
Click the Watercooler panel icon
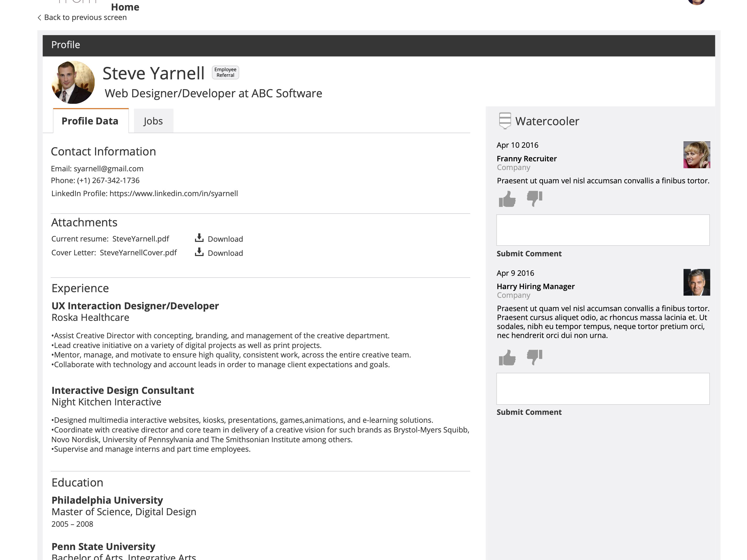(x=505, y=121)
